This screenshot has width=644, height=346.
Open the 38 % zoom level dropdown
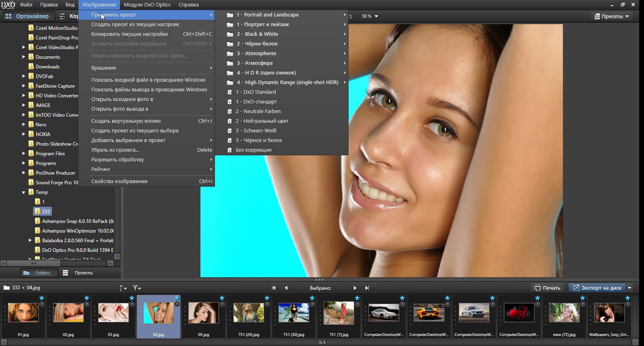click(376, 16)
